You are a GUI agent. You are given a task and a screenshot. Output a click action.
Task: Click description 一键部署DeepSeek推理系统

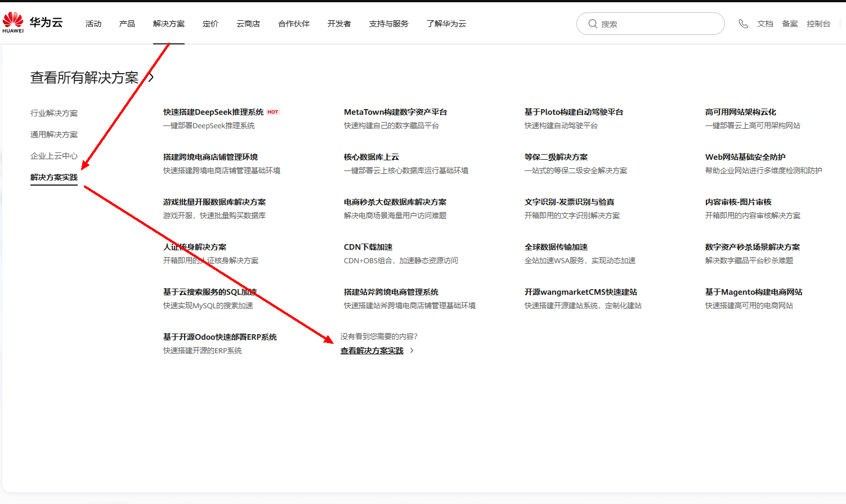click(209, 125)
